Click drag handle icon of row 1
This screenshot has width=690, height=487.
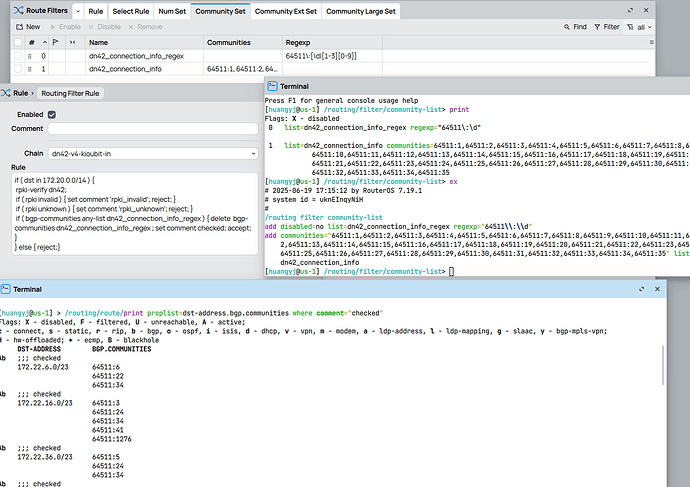pyautogui.click(x=29, y=69)
